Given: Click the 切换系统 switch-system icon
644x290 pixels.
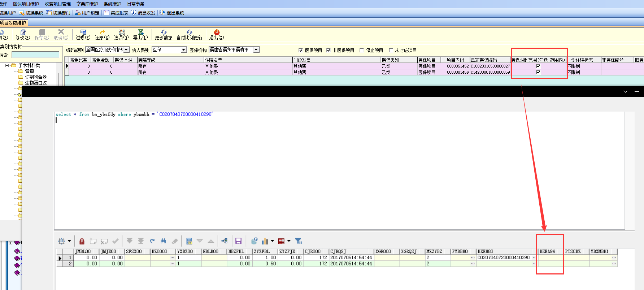Looking at the screenshot, I should pos(22,13).
